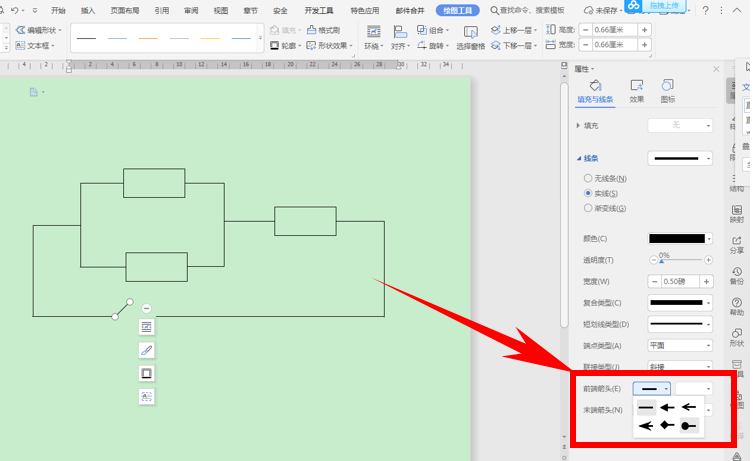Click the 查找命令 search box

pos(527,10)
